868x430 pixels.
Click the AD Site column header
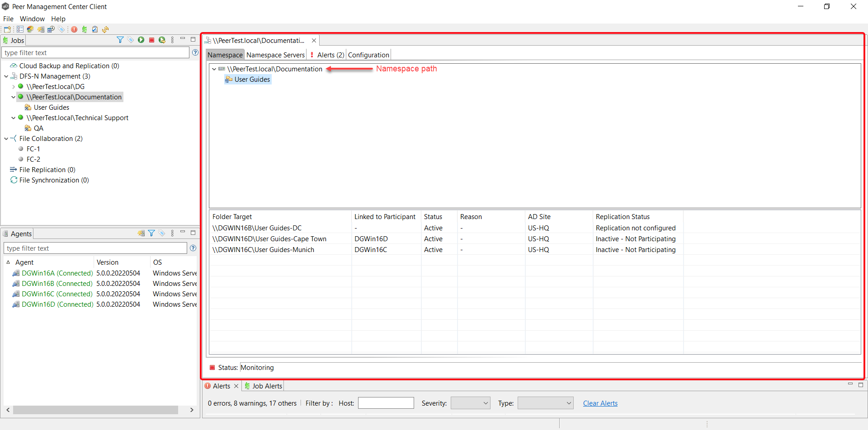click(x=559, y=216)
